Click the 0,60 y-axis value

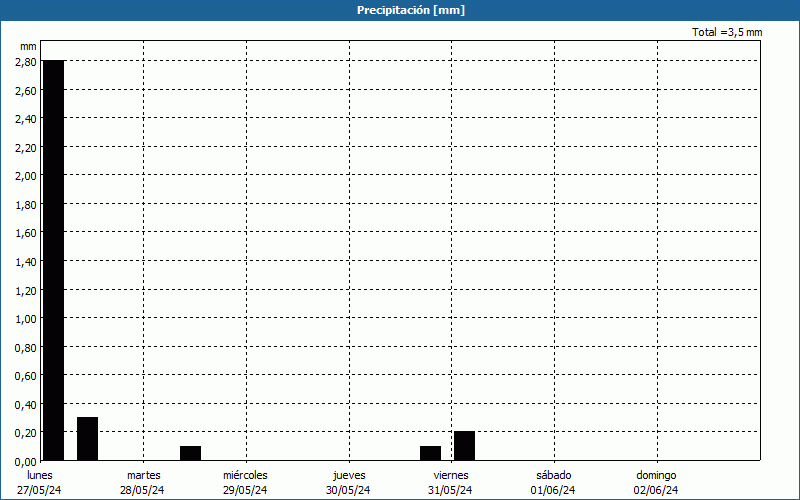pyautogui.click(x=27, y=376)
